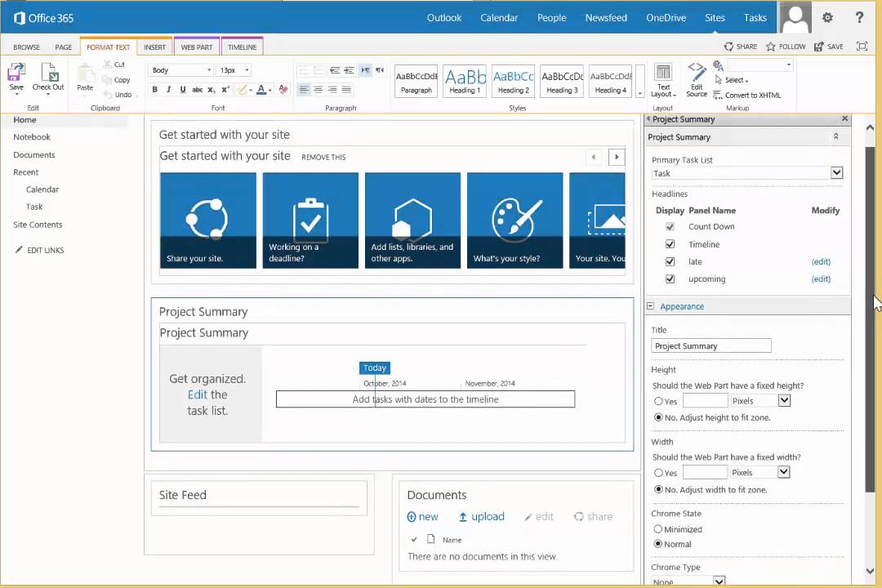Viewport: 882px width, 588px height.
Task: Click the What's your style tile
Action: click(514, 220)
